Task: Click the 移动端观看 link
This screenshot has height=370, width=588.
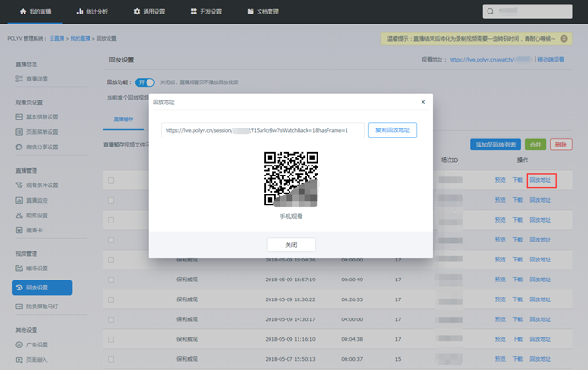Action: tap(550, 59)
